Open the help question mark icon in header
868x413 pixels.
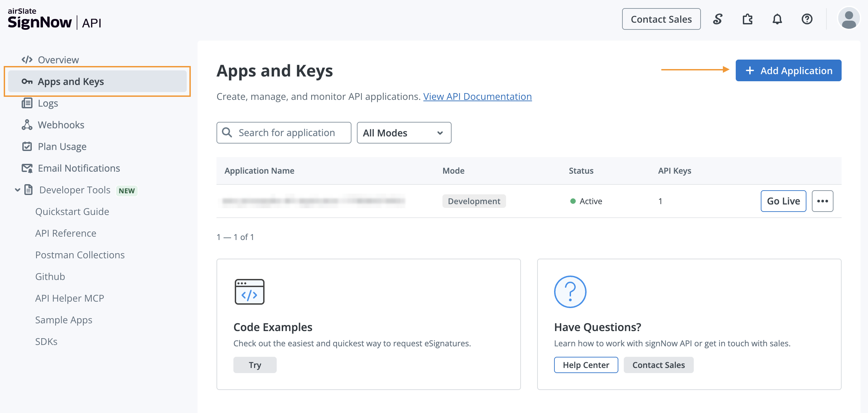(807, 19)
